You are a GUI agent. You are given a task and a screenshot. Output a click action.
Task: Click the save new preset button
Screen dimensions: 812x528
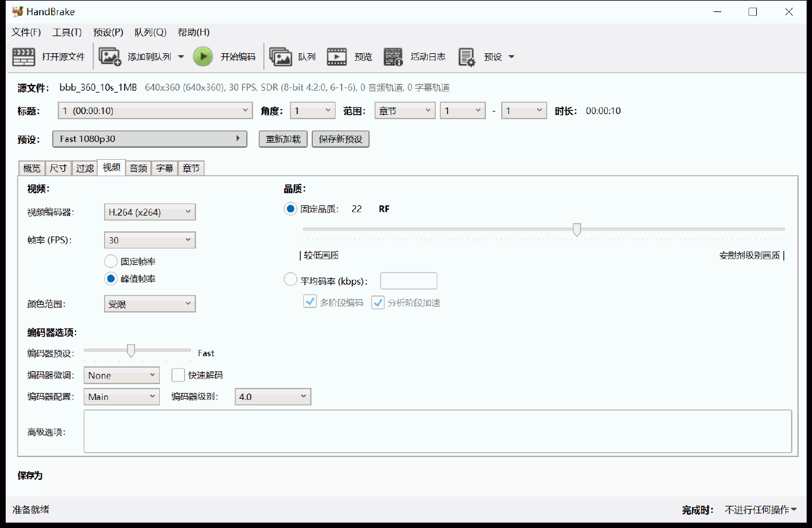[341, 139]
